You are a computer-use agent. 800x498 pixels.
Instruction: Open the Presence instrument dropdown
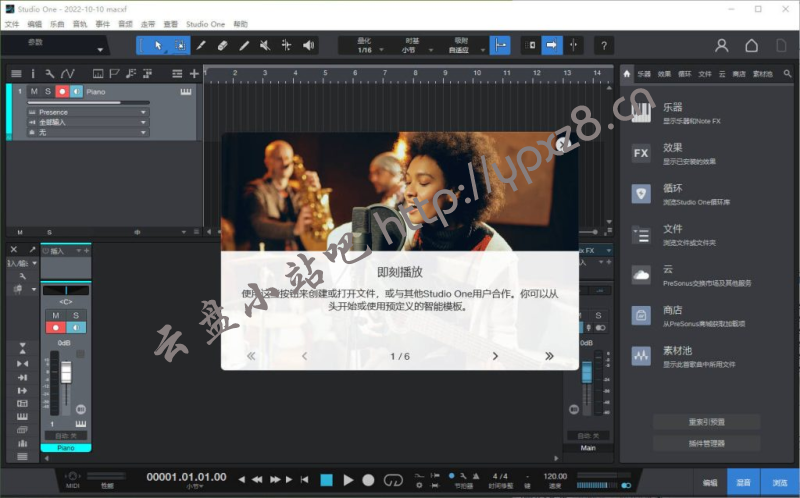(88, 112)
